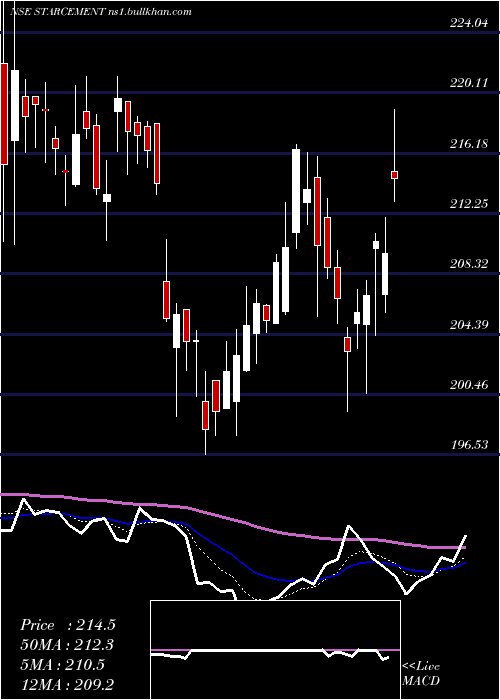
Task: Click the <<Live MACD label
Action: point(421,674)
